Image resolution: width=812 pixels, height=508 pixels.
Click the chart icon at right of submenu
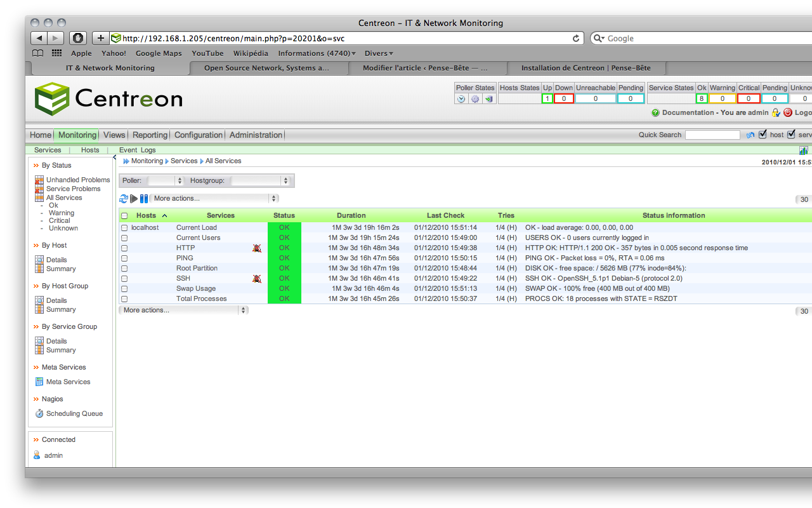coord(804,150)
